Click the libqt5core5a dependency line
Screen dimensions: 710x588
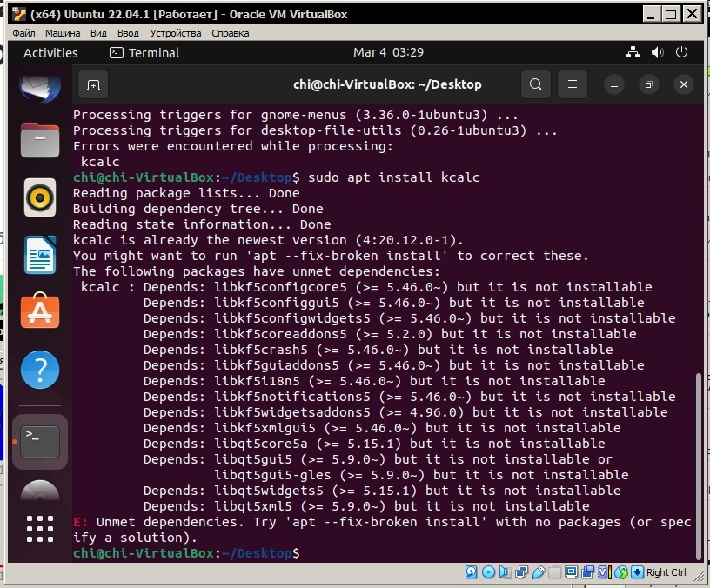pyautogui.click(x=374, y=444)
